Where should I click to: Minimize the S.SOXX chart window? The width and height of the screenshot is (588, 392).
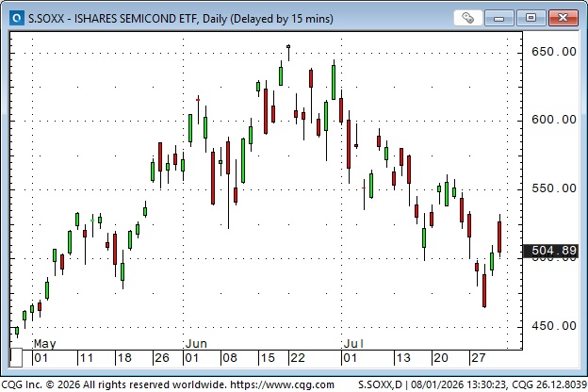[498, 18]
